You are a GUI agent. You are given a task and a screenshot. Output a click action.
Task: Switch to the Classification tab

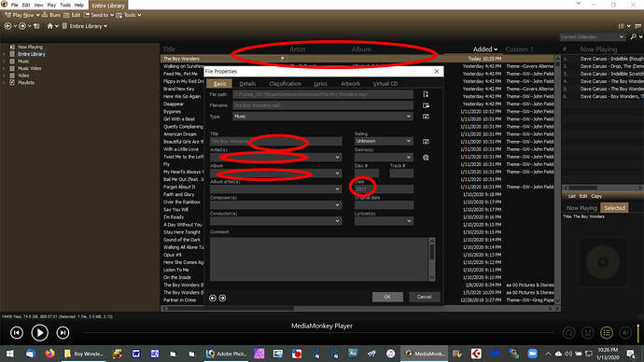285,84
